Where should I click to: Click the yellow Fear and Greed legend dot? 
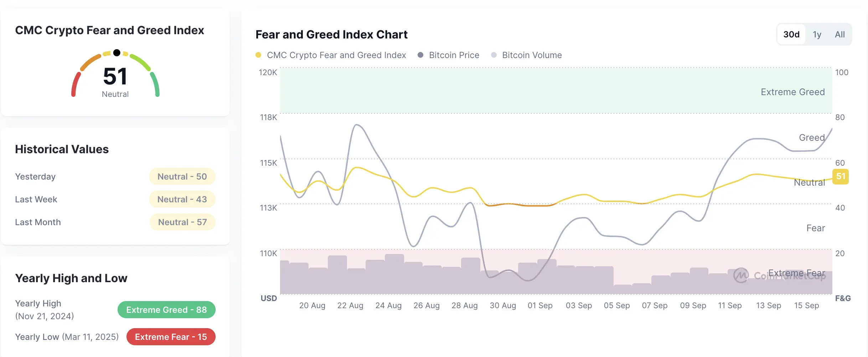point(258,55)
